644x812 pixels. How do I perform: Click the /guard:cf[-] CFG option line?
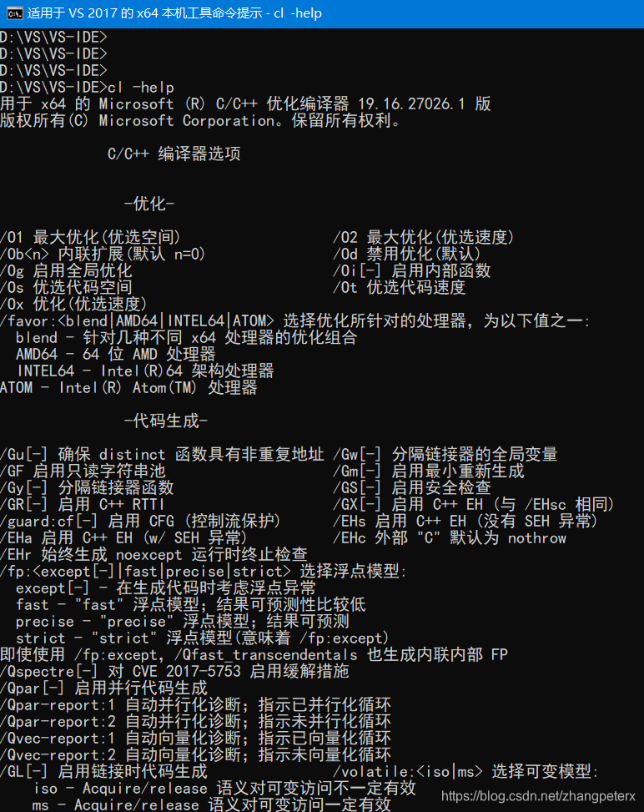pos(140,521)
